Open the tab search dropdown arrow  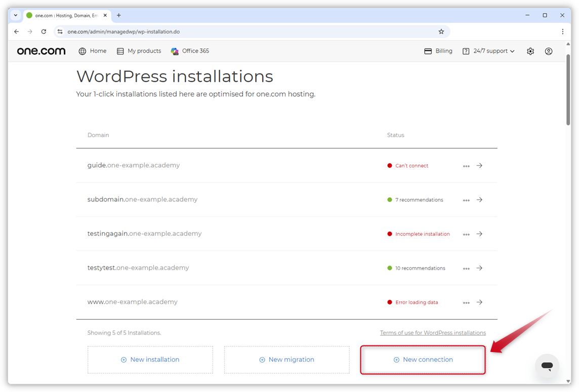pos(16,16)
